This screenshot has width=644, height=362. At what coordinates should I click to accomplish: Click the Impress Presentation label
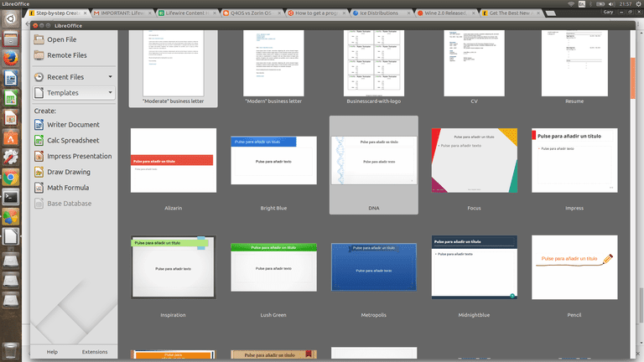point(80,156)
